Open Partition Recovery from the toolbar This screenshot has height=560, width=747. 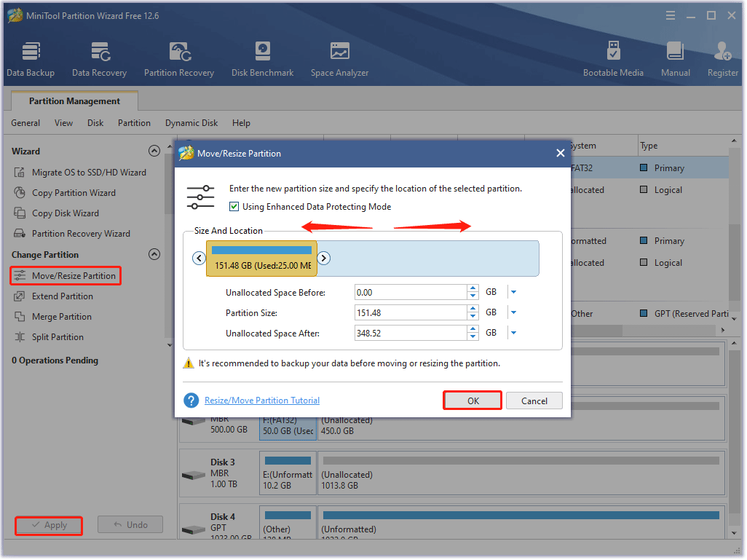pyautogui.click(x=179, y=60)
